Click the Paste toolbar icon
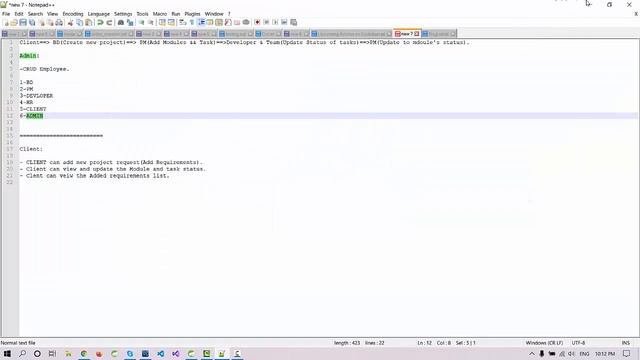640x360 pixels. (x=89, y=22)
